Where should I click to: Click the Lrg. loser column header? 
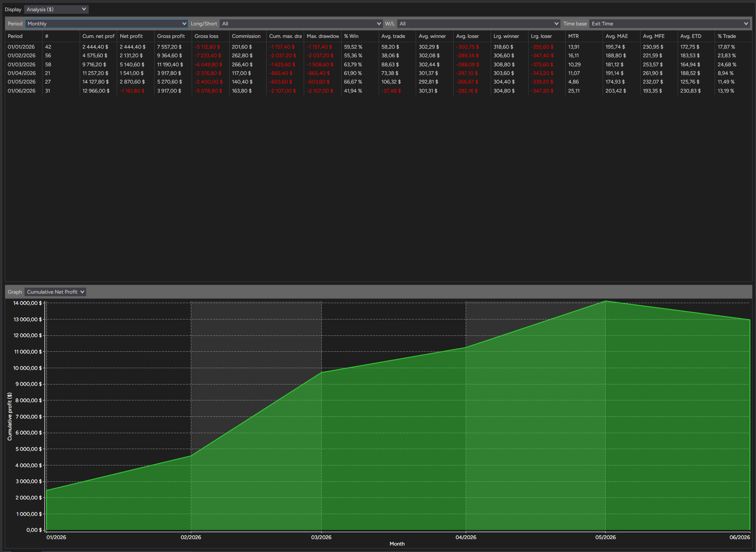coord(547,36)
